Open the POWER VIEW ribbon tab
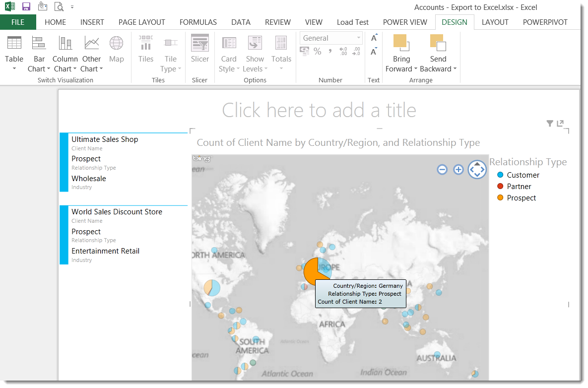This screenshot has width=588, height=388. coord(405,22)
